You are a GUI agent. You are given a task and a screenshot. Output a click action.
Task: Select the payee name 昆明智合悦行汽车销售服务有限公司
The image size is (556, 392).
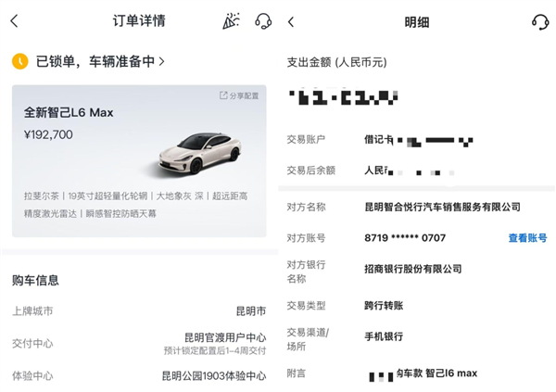pos(443,207)
